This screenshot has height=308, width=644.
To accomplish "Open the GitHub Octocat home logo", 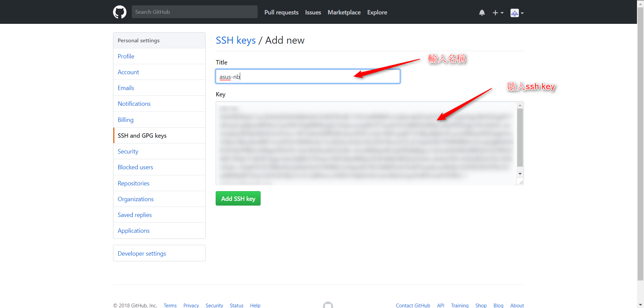I will pyautogui.click(x=120, y=12).
